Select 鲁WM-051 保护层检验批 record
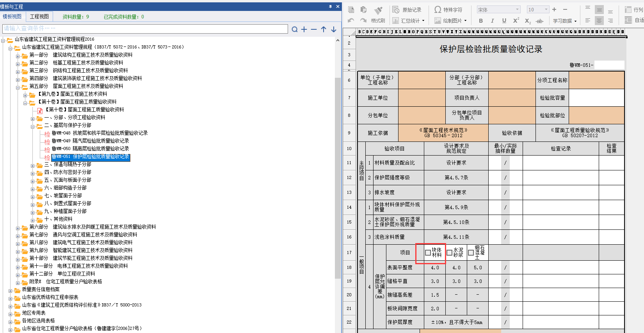The height and width of the screenshot is (333, 644). [x=91, y=157]
